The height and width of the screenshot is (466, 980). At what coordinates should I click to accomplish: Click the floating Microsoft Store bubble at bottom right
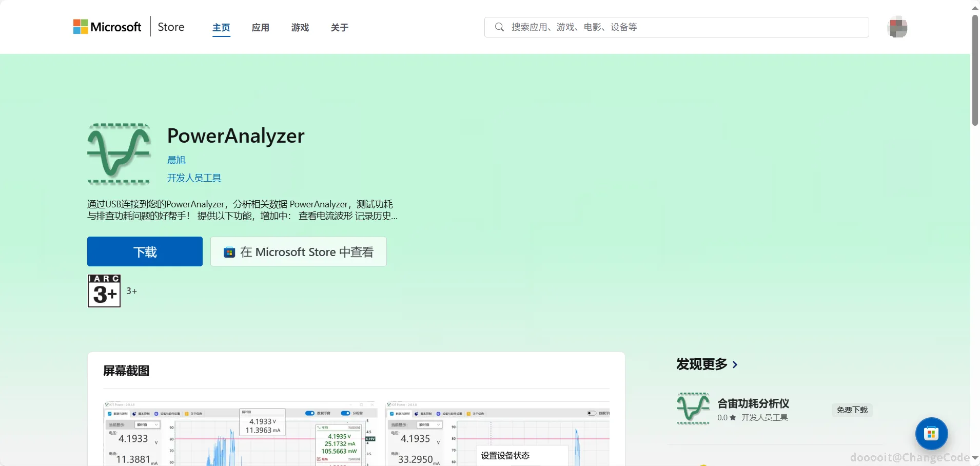click(x=931, y=434)
